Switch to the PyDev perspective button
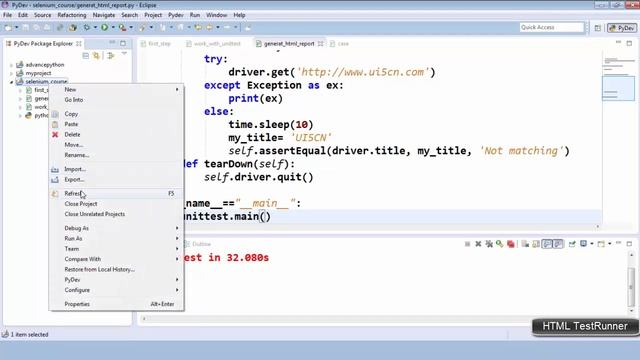Image resolution: width=640 pixels, height=360 pixels. point(622,28)
